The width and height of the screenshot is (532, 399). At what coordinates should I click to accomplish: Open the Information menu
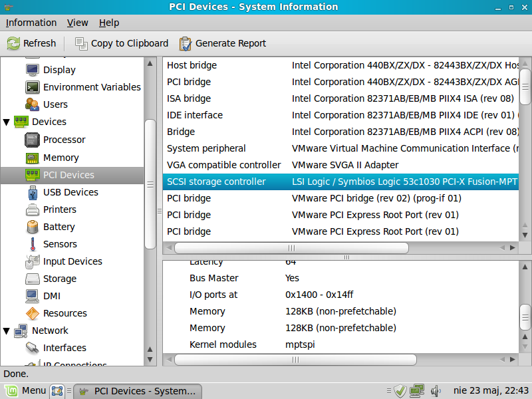31,23
